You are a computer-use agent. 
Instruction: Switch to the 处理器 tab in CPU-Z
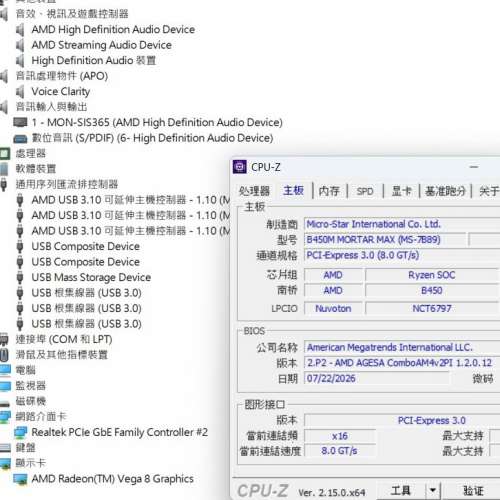click(x=254, y=191)
